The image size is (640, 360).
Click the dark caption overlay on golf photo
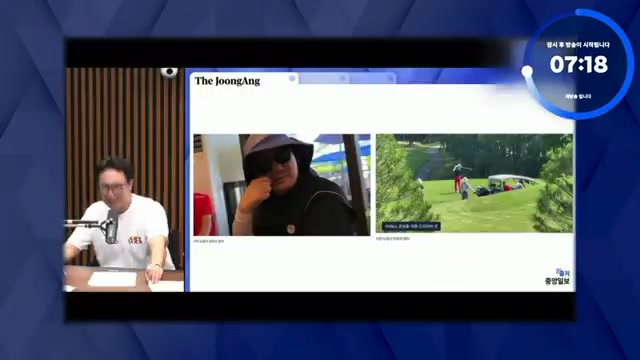point(411,226)
